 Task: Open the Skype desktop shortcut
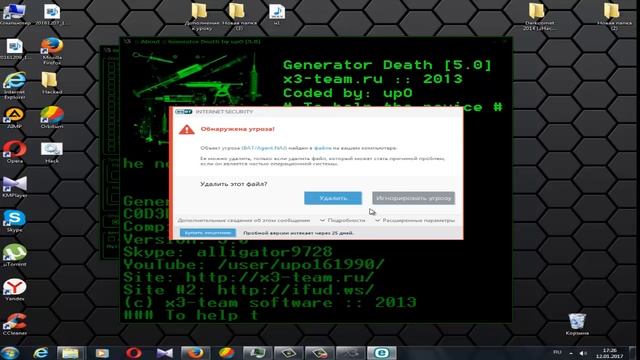14,221
